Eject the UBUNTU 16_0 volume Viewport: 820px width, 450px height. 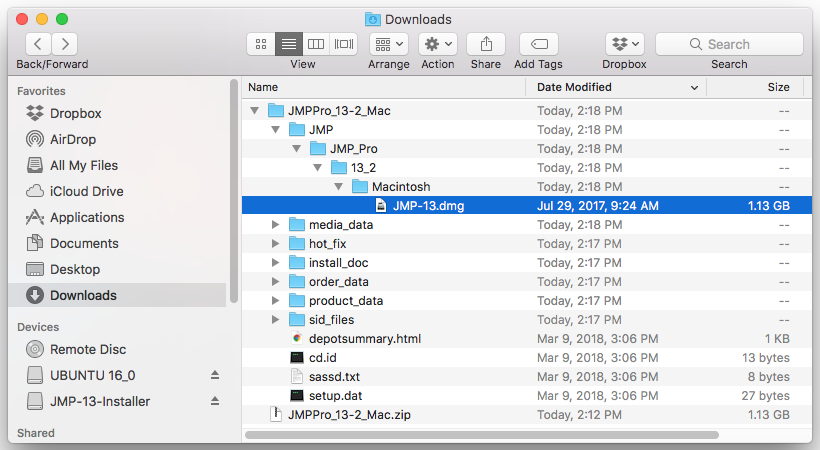click(x=214, y=375)
